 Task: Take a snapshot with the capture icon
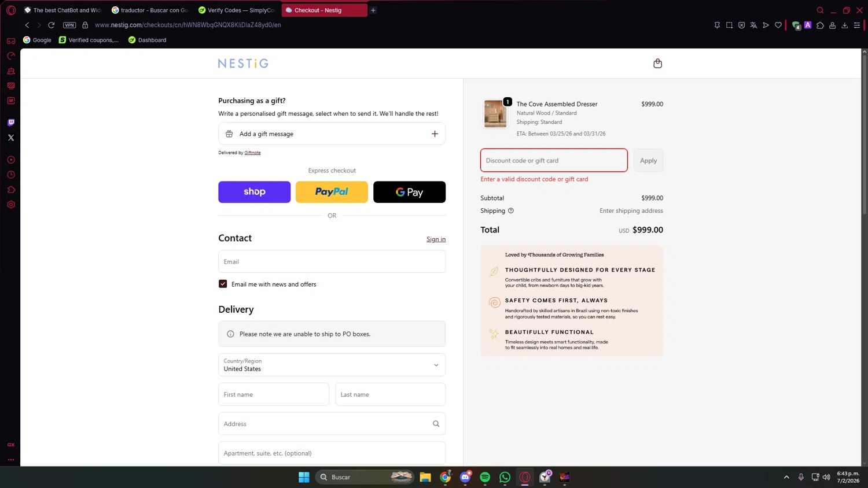729,25
